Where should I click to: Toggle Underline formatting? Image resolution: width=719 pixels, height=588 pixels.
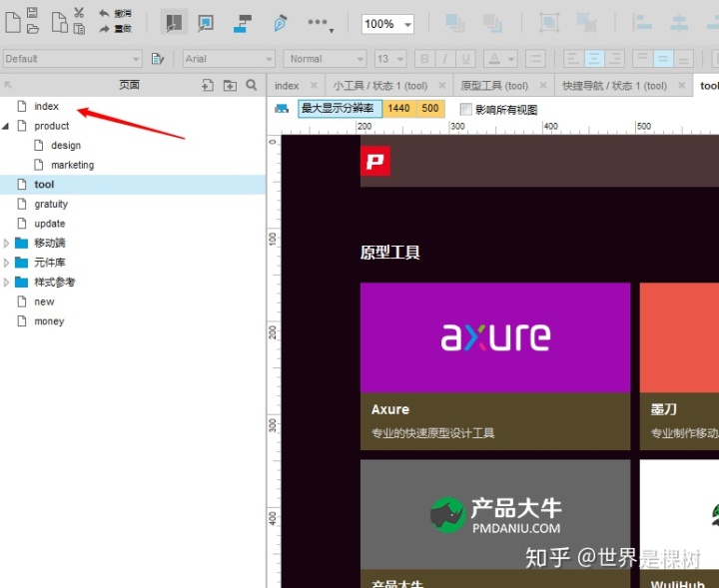[x=465, y=59]
